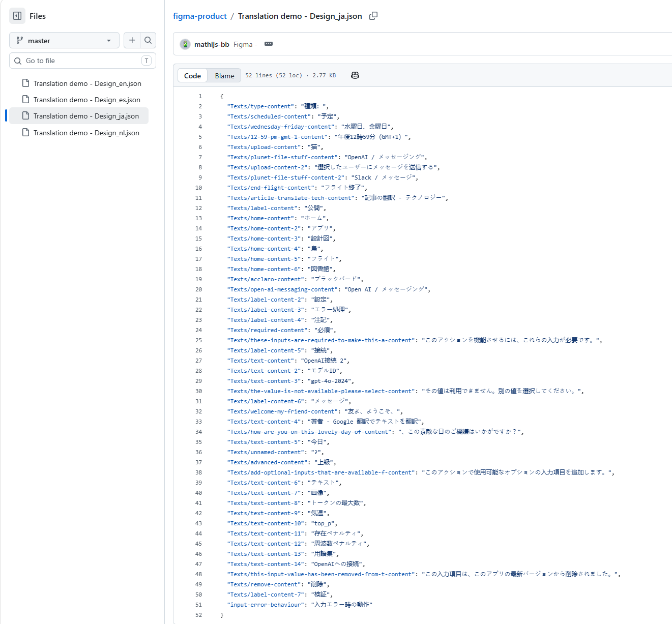Click the "Texts/these-inputs-are-required-to-make-this-a-content" key
The width and height of the screenshot is (672, 624).
pos(322,340)
